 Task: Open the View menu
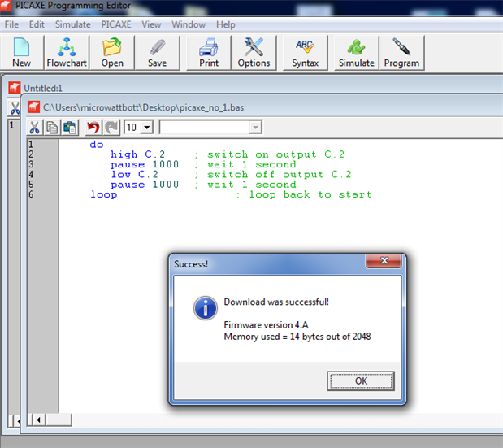pos(151,24)
